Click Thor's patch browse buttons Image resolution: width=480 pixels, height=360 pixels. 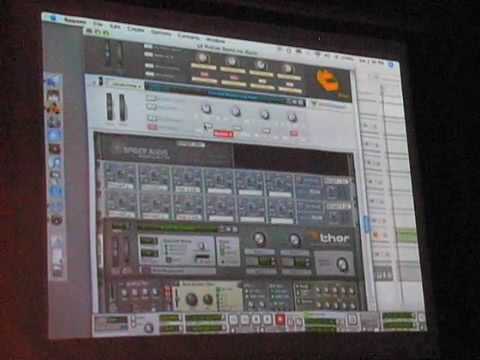click(230, 229)
